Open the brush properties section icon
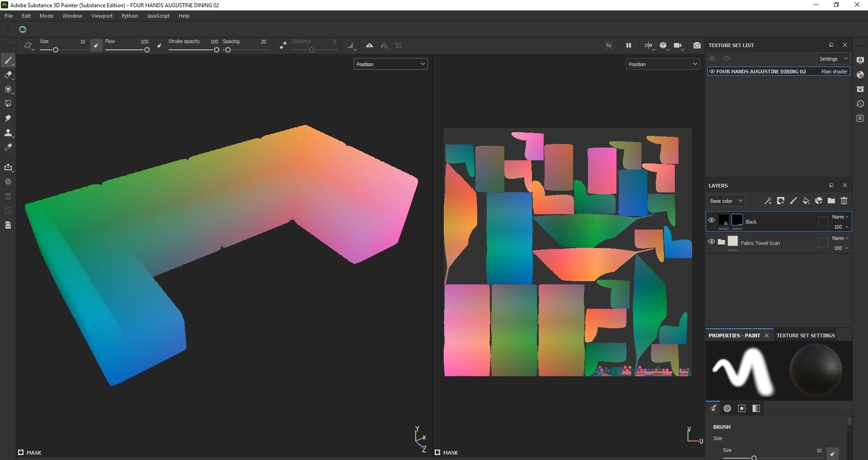 [713, 408]
